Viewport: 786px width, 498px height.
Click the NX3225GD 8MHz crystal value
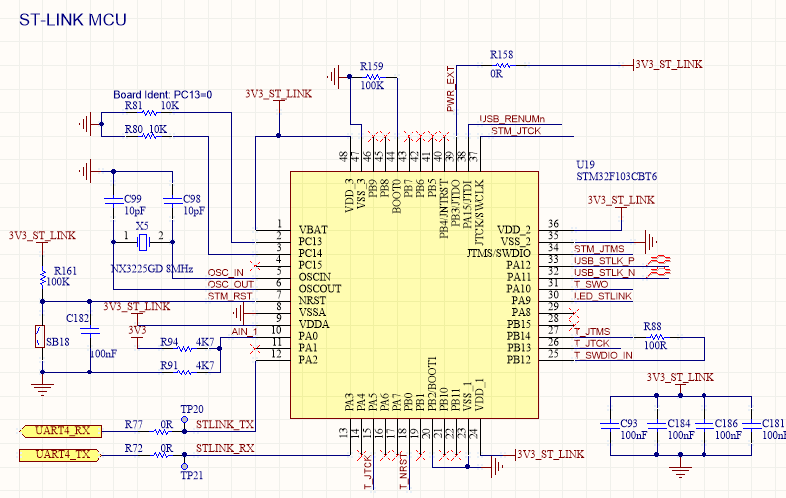point(152,269)
